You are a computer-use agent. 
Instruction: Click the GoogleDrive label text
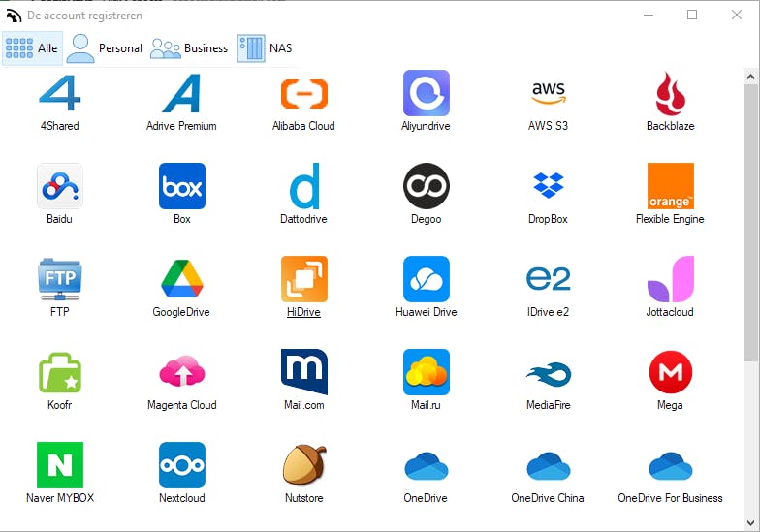point(181,312)
